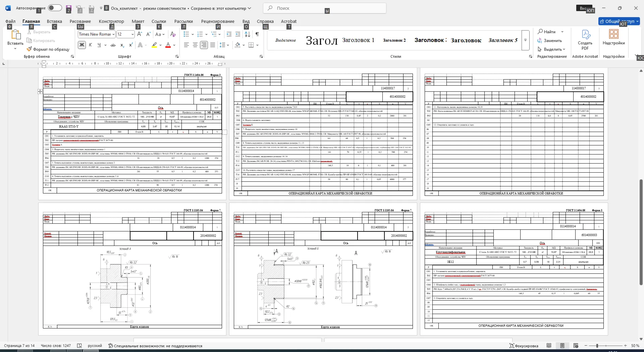Click the Format Painter brush icon
The image size is (644, 352).
pos(30,49)
